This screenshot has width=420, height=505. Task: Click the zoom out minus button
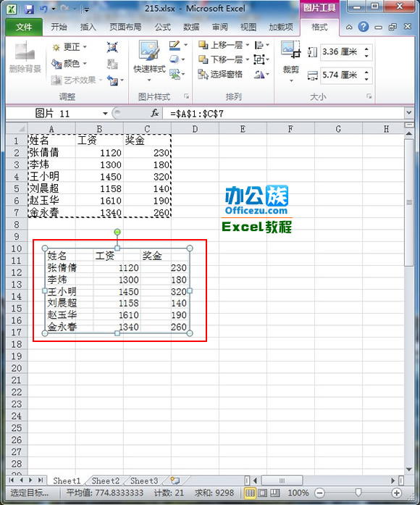[319, 493]
